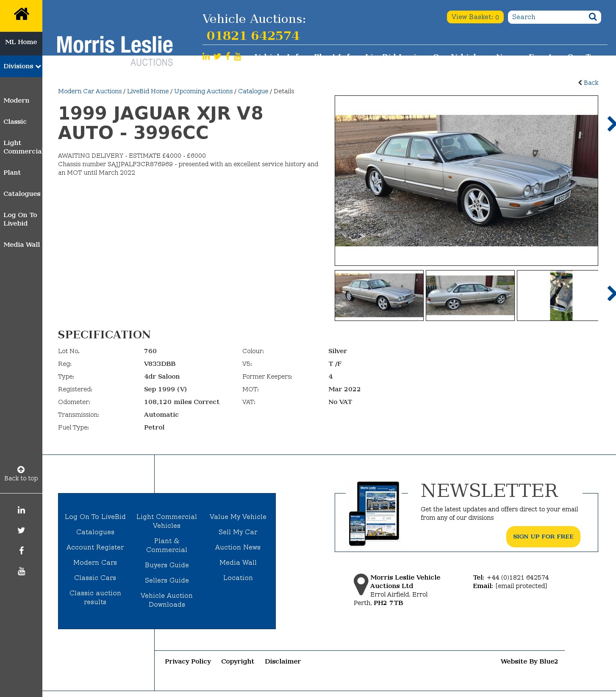Image resolution: width=616 pixels, height=697 pixels.
Task: Open Website By Blue2 link
Action: tap(529, 661)
